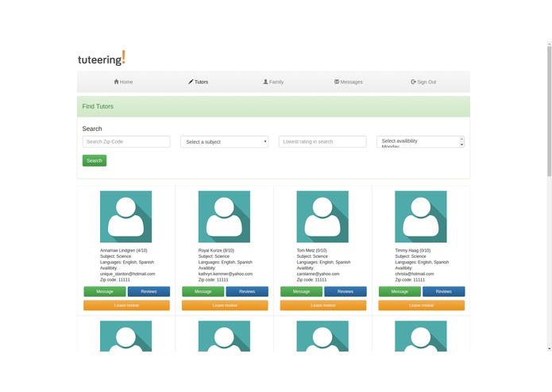The width and height of the screenshot is (552, 392).
Task: Click the person icon beside Family
Action: 265,82
